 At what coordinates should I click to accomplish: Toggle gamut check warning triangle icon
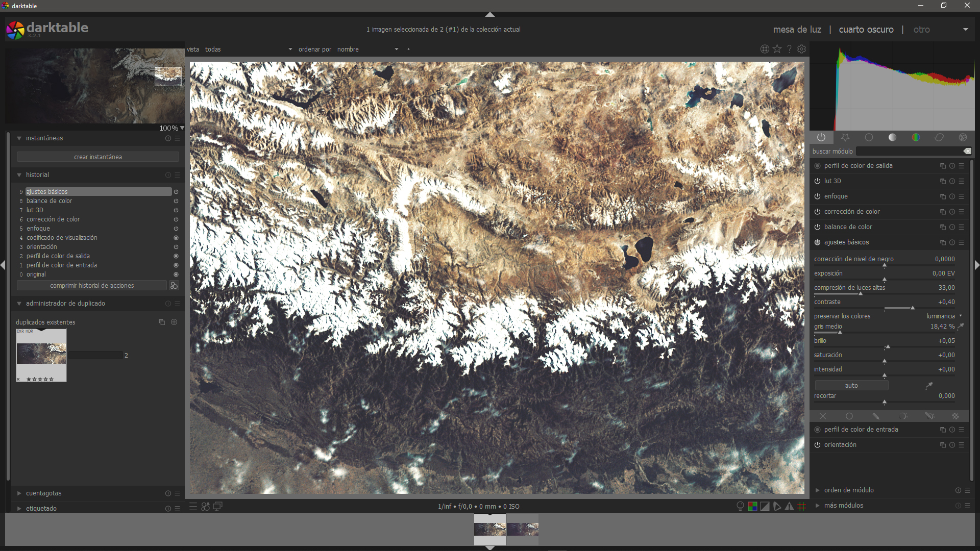[789, 507]
